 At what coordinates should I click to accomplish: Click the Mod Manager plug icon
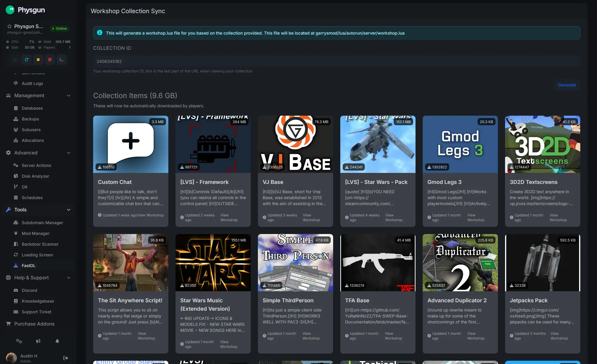(16, 233)
